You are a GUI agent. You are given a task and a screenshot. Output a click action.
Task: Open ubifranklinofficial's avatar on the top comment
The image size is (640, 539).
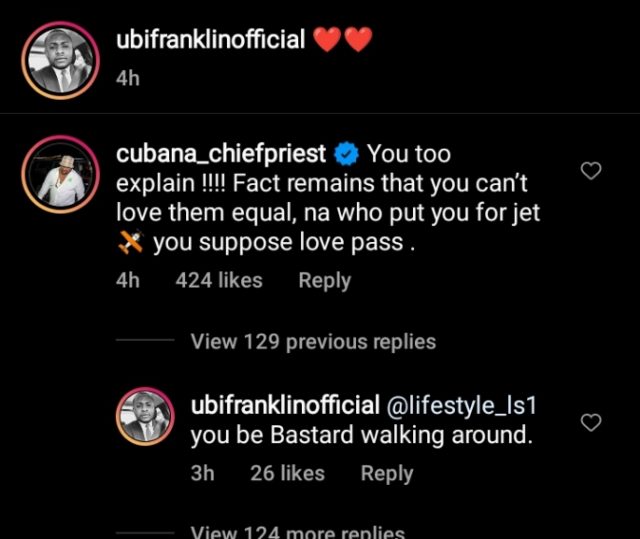click(59, 62)
